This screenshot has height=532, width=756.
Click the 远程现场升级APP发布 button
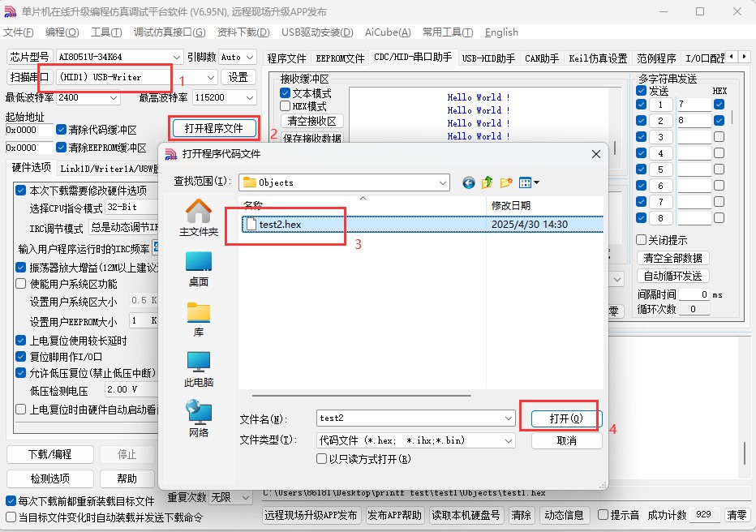311,515
